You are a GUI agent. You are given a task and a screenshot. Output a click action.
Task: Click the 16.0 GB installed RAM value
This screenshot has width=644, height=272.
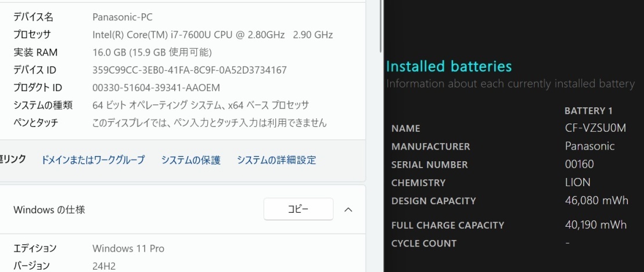pyautogui.click(x=152, y=53)
